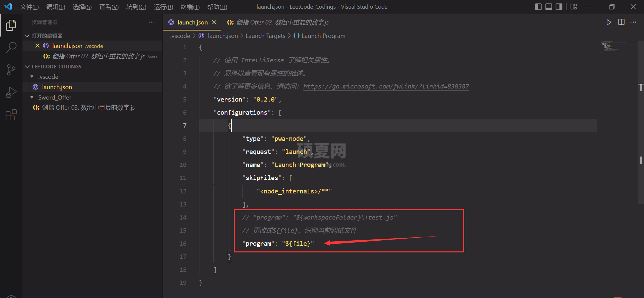Click the 资源管理器 panel title
Viewport: 644px width, 298px height.
(45, 22)
